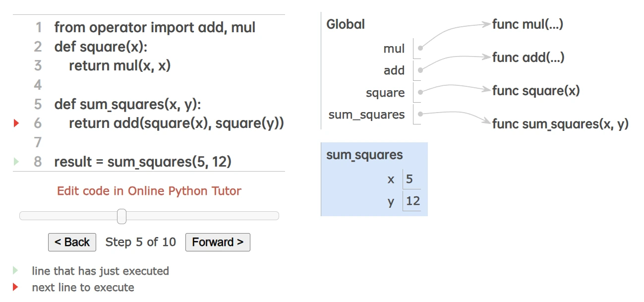The image size is (644, 302).
Task: Click the value 12 for variable y
Action: click(412, 201)
